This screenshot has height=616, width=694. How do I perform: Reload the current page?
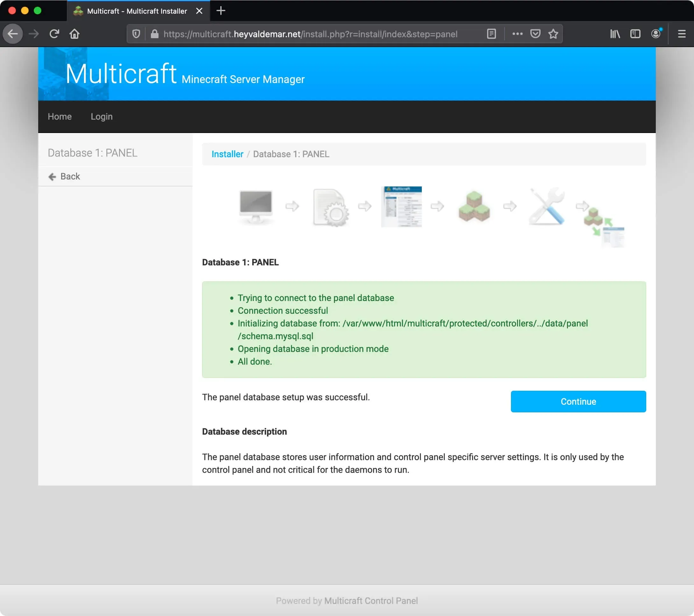(x=54, y=34)
